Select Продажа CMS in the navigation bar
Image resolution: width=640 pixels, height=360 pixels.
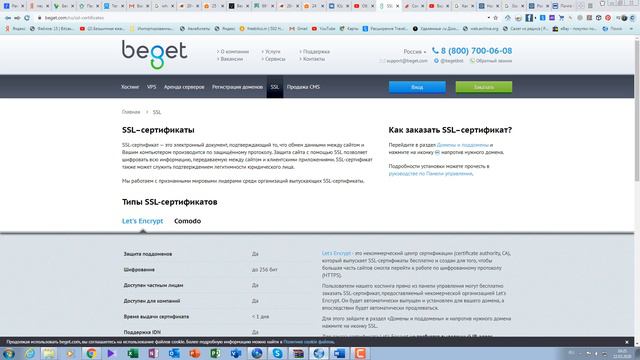click(303, 87)
